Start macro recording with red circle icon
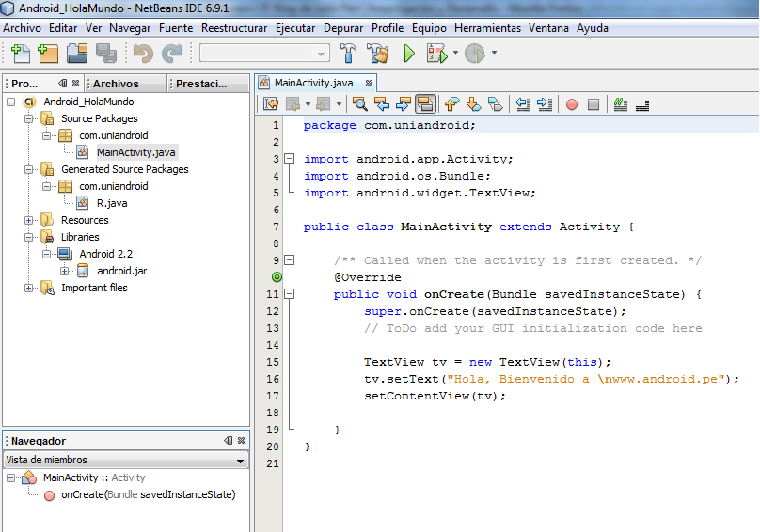The width and height of the screenshot is (760, 532). point(571,104)
